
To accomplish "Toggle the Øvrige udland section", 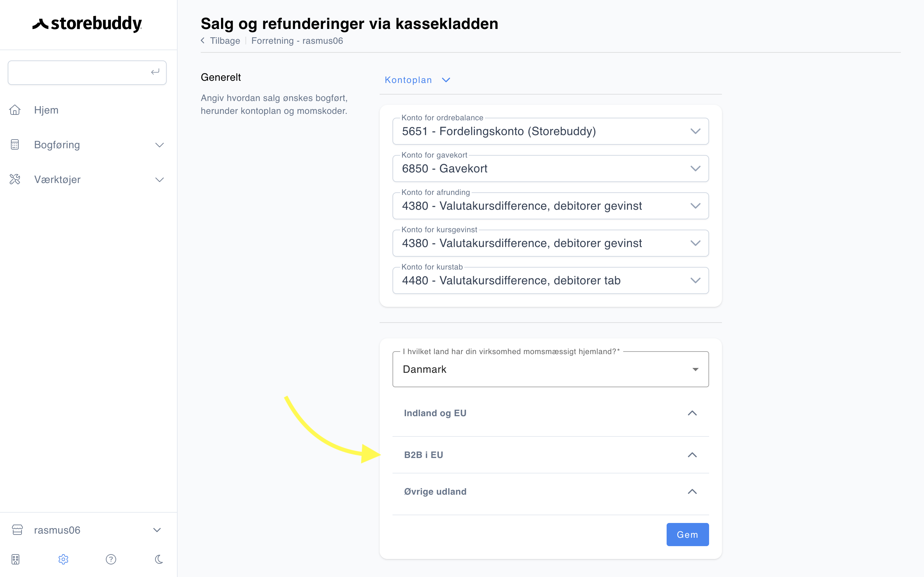I will [550, 491].
